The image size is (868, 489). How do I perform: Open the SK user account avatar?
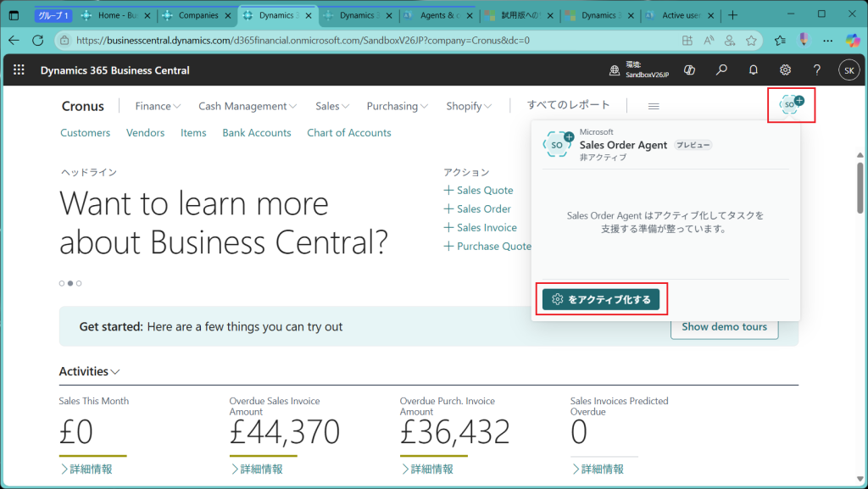[x=849, y=70]
